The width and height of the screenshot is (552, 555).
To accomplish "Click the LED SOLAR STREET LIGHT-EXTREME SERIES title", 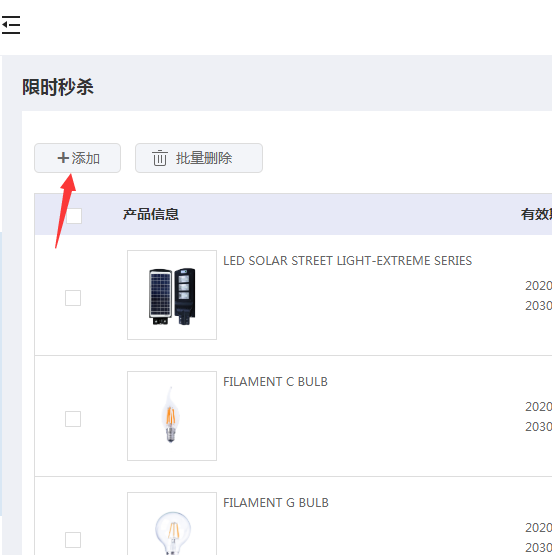I will [x=347, y=261].
